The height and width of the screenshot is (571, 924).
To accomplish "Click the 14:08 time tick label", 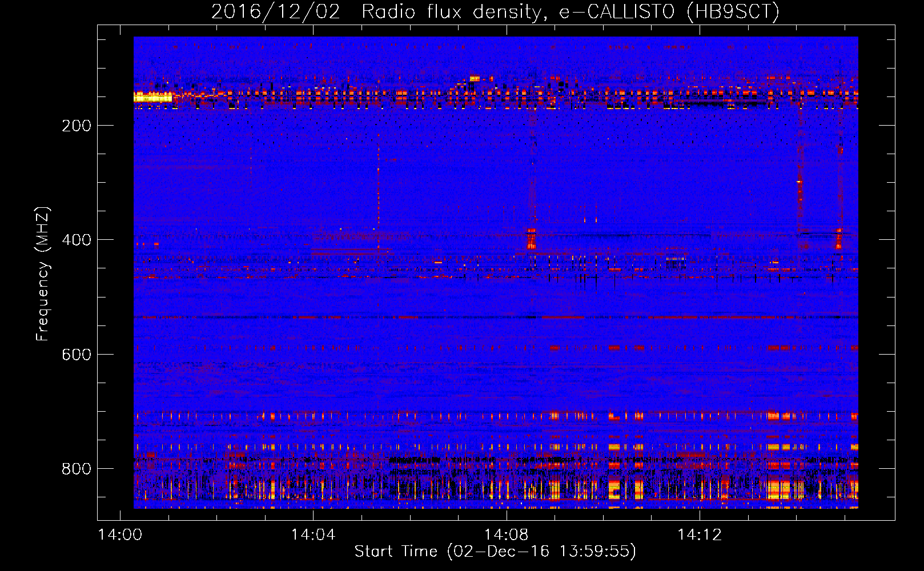I will tap(507, 535).
